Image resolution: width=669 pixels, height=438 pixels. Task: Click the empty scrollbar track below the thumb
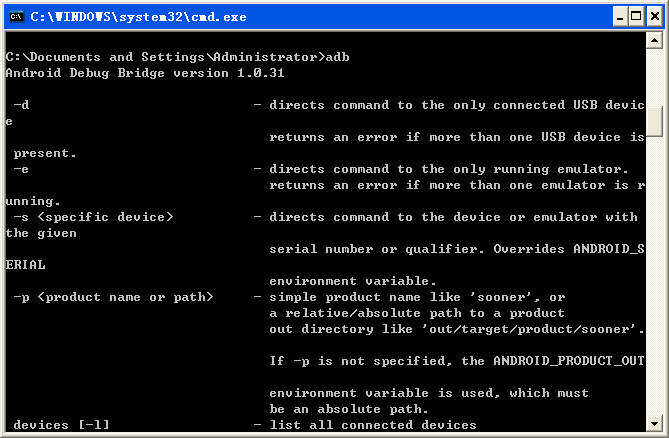pyautogui.click(x=654, y=276)
